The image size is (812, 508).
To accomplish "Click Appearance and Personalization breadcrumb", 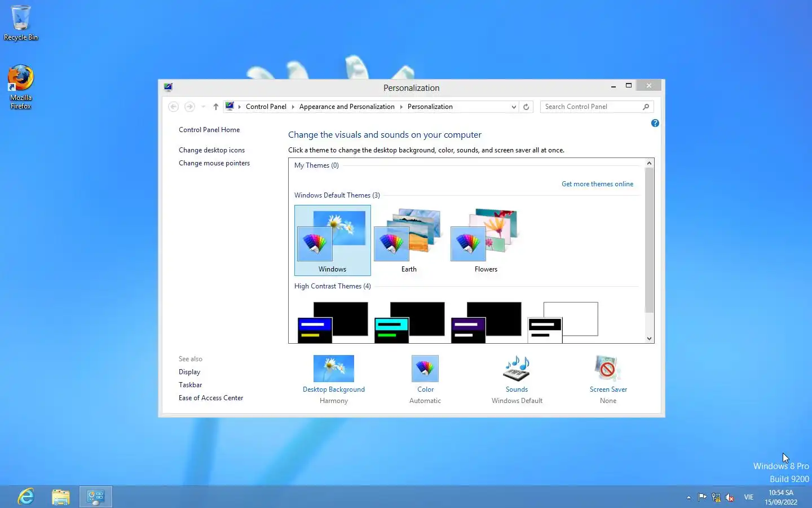I will pyautogui.click(x=347, y=107).
